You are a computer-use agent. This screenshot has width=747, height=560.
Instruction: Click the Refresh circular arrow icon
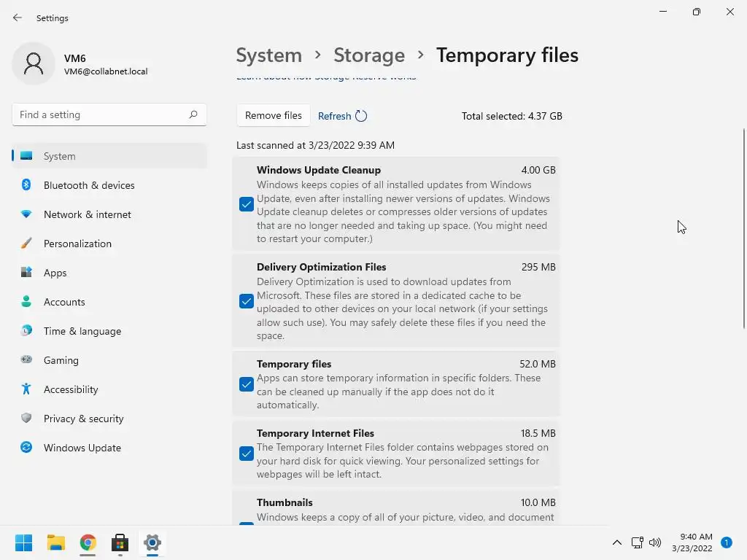(361, 116)
